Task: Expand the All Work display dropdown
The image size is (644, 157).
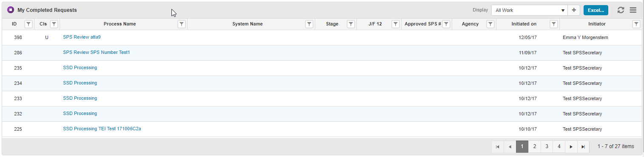Action: click(530, 10)
